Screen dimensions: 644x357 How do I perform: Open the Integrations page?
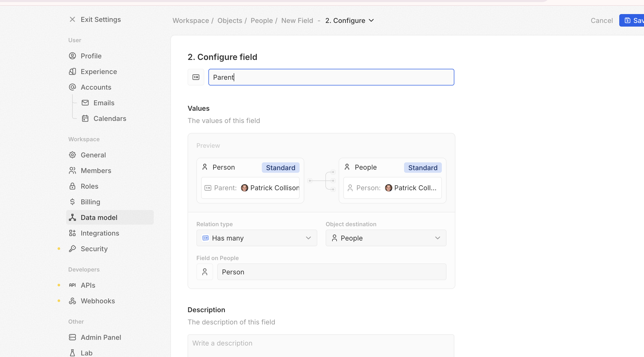[x=110, y=233]
